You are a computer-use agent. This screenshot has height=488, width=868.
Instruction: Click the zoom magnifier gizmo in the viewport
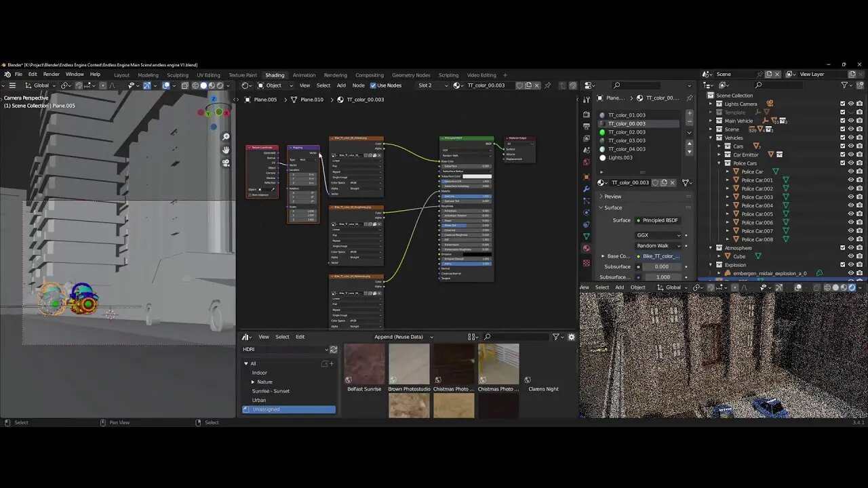(x=226, y=137)
